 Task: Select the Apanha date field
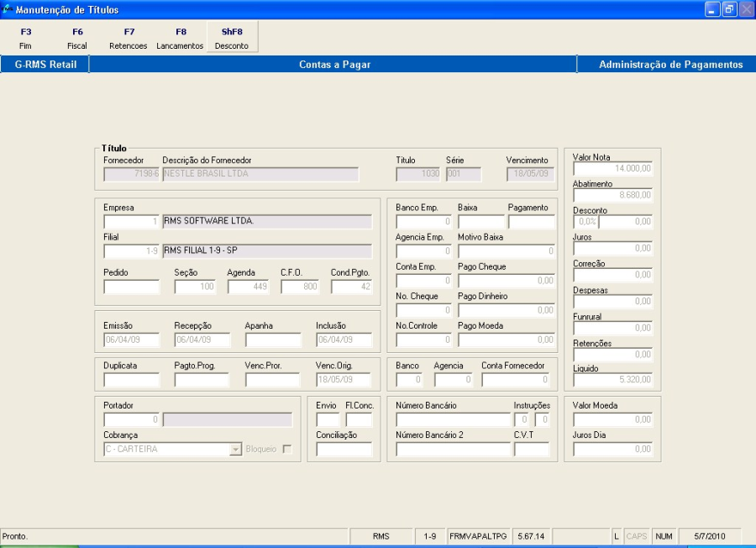273,340
